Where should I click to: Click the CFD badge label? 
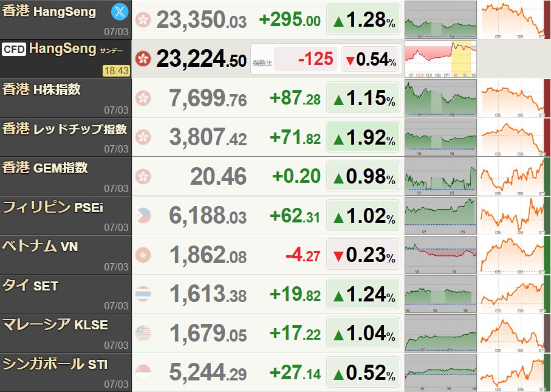point(14,49)
